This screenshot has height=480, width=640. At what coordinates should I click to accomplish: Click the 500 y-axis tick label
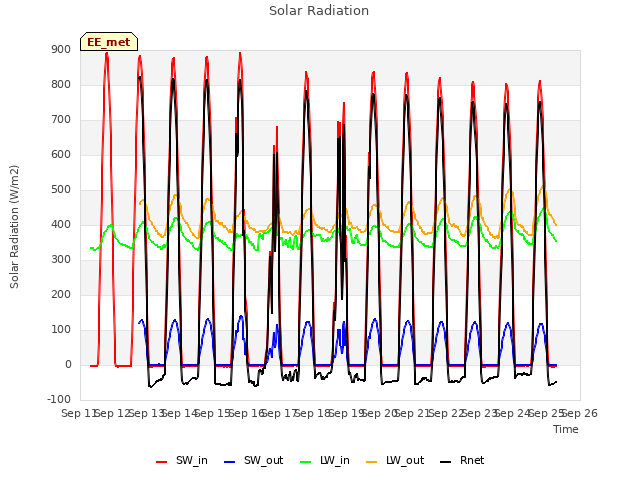pyautogui.click(x=61, y=189)
